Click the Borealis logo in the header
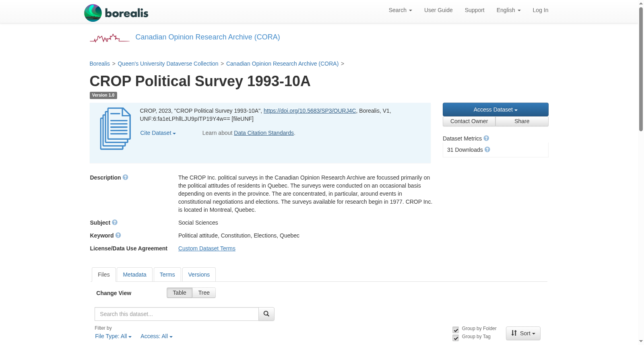 (x=116, y=13)
